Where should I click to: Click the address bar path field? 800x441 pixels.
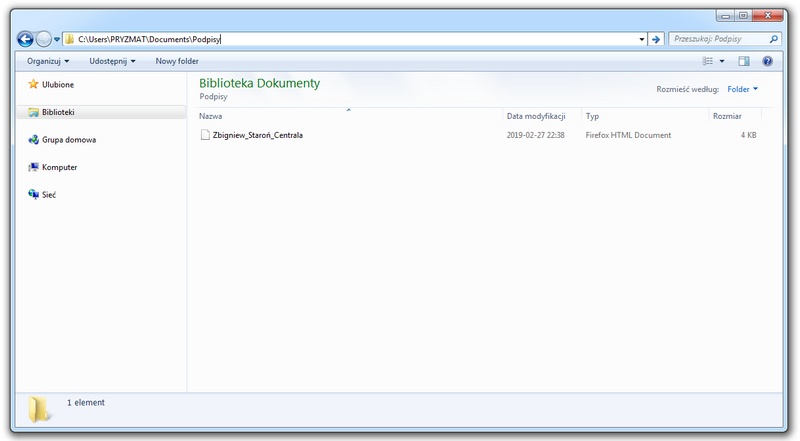[x=355, y=39]
